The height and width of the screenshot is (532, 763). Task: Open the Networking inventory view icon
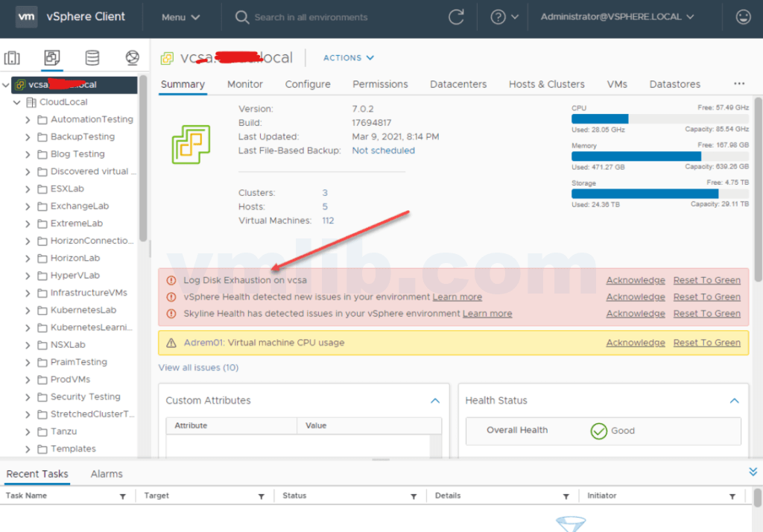[x=133, y=57]
